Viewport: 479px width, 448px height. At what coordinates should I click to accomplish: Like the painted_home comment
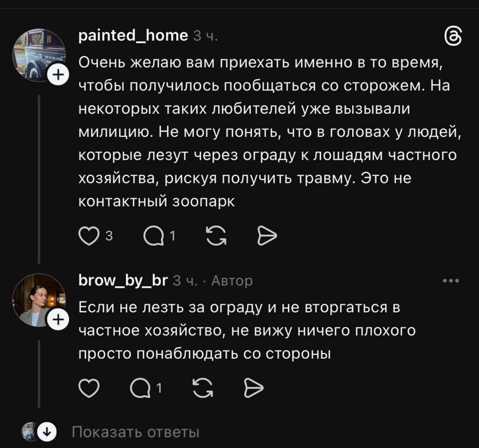coord(87,237)
